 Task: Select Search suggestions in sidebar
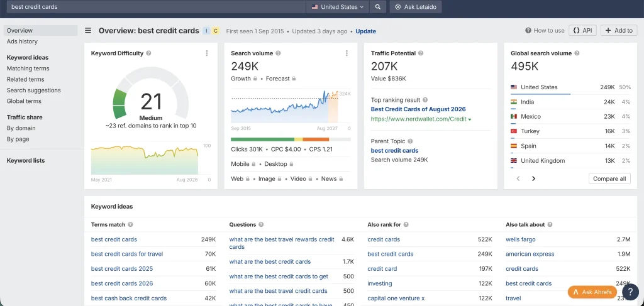[x=34, y=90]
